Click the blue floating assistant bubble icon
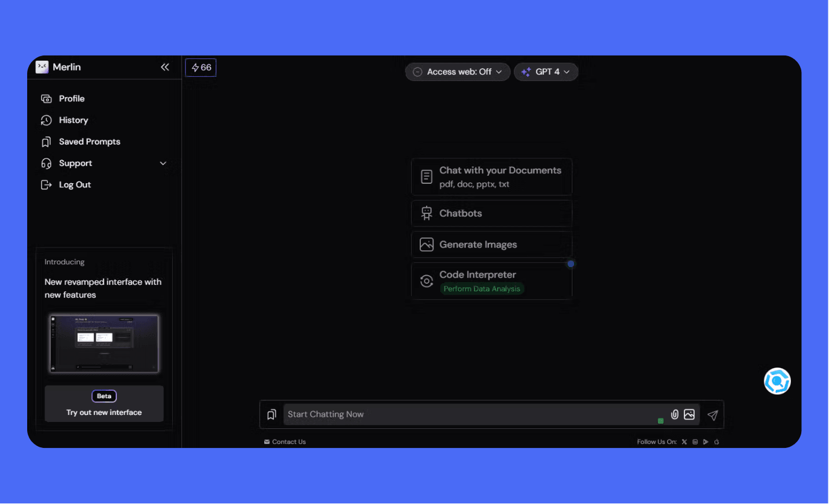This screenshot has height=504, width=829. (x=778, y=381)
